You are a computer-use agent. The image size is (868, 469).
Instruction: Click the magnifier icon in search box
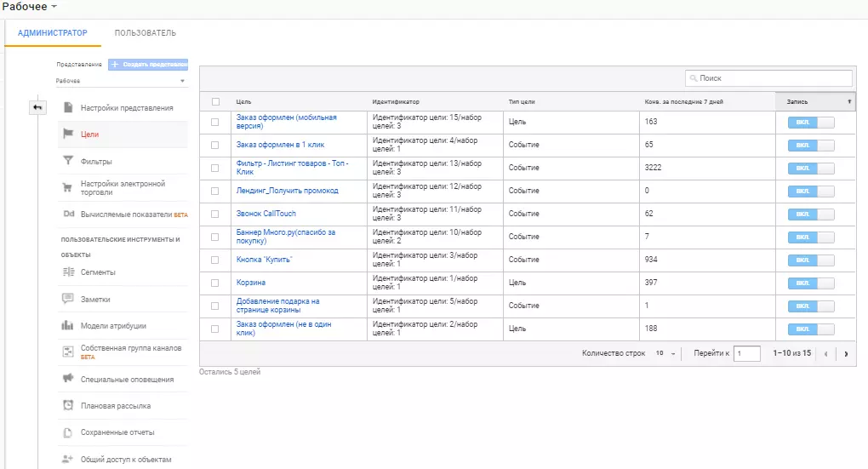click(693, 78)
